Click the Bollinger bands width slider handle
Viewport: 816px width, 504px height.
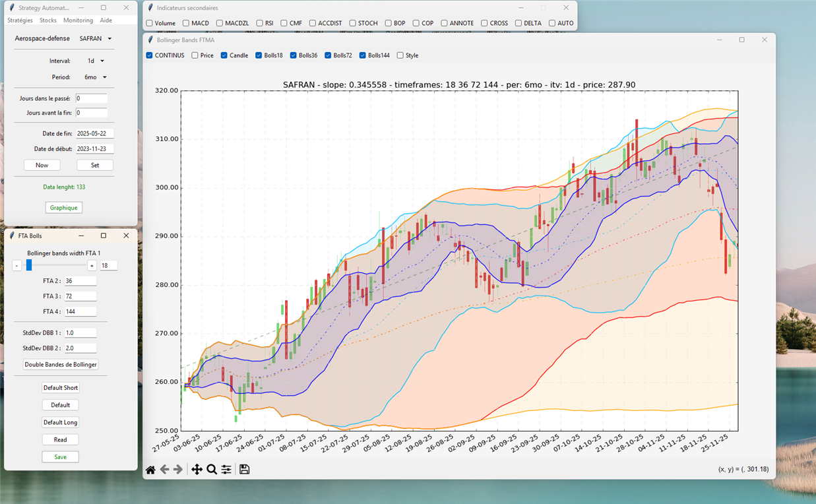tap(29, 265)
